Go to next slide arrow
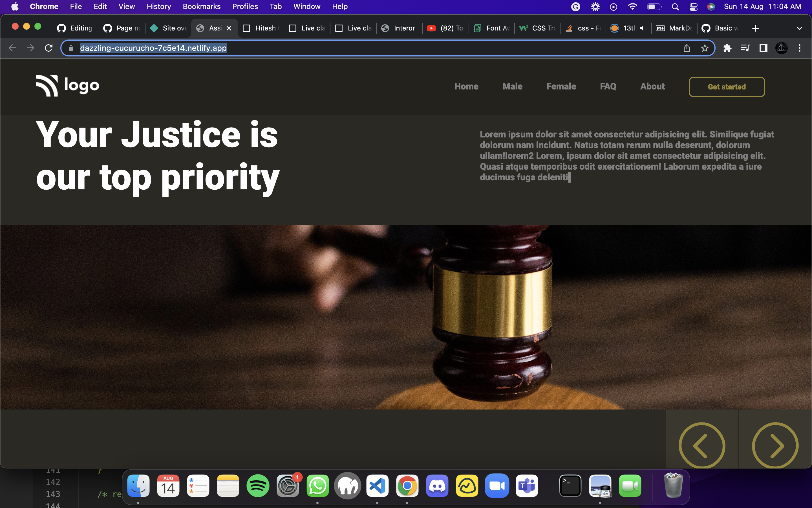This screenshot has width=812, height=508. coord(775,445)
